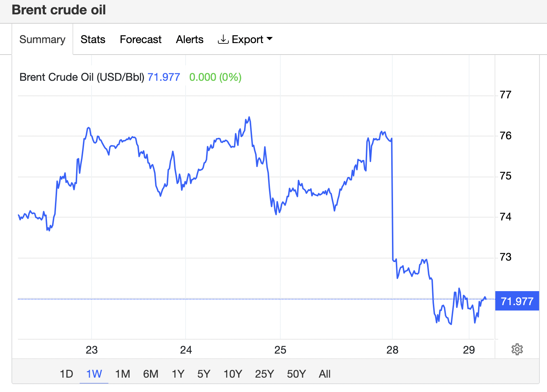Open the Forecast tab

pyautogui.click(x=141, y=39)
